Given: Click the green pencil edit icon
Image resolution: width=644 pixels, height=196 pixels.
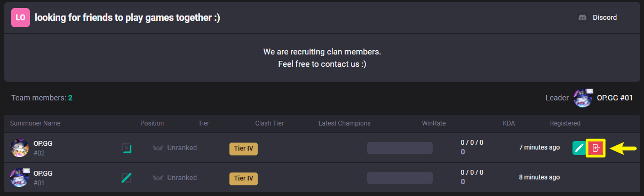Looking at the screenshot, I should tap(579, 148).
